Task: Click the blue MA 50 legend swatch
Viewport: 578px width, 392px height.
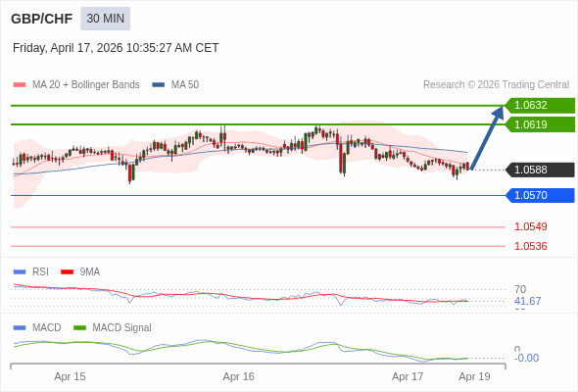Action: pos(159,85)
